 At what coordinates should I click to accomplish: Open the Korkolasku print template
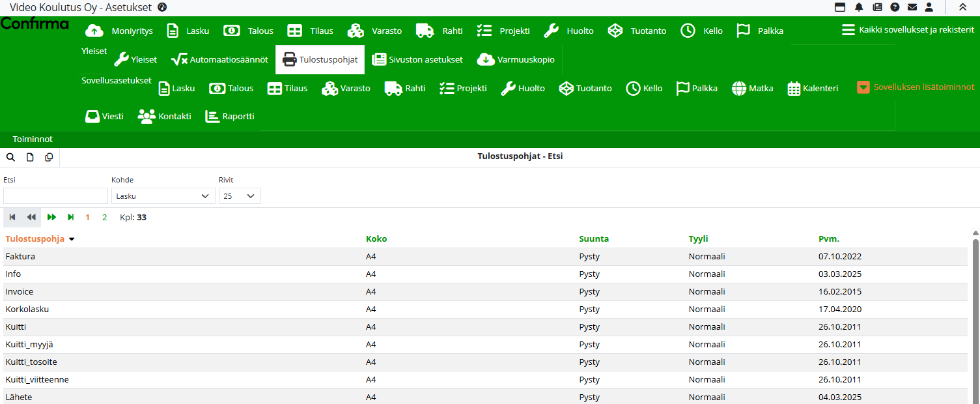[27, 310]
